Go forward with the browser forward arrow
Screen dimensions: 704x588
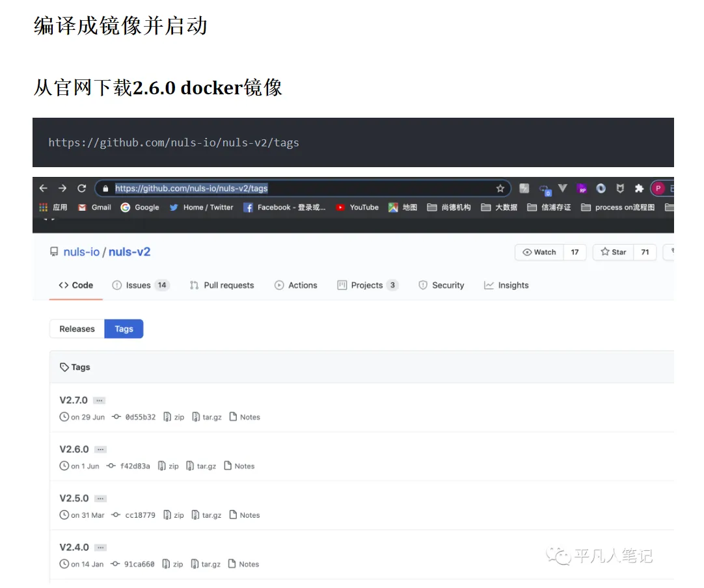click(x=62, y=189)
